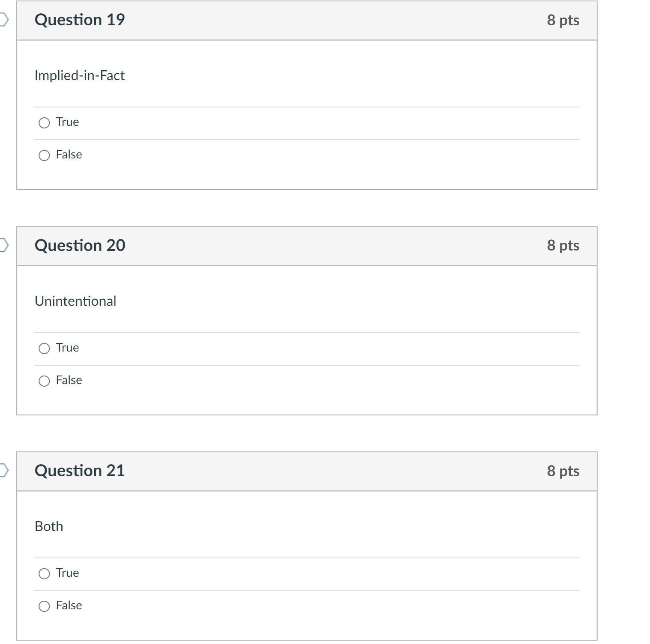
Task: Click the 8 pts label on Question 19
Action: (x=563, y=20)
